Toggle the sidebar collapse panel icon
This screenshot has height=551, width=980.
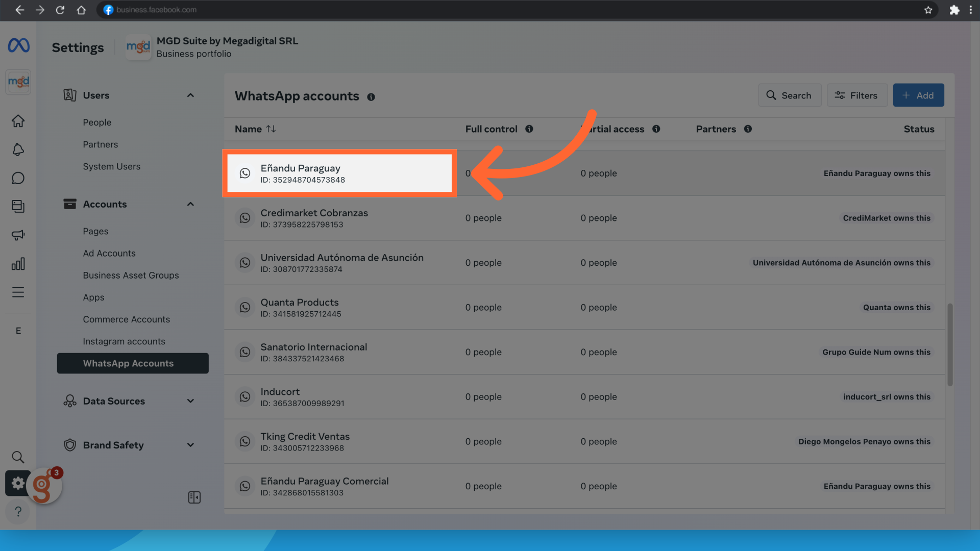pyautogui.click(x=194, y=497)
